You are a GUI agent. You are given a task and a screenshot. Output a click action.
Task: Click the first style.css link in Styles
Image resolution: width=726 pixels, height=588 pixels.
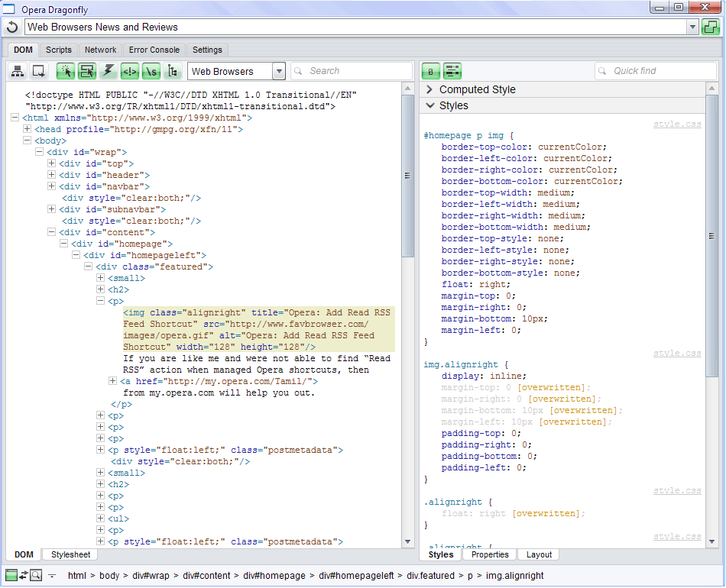[x=677, y=124]
